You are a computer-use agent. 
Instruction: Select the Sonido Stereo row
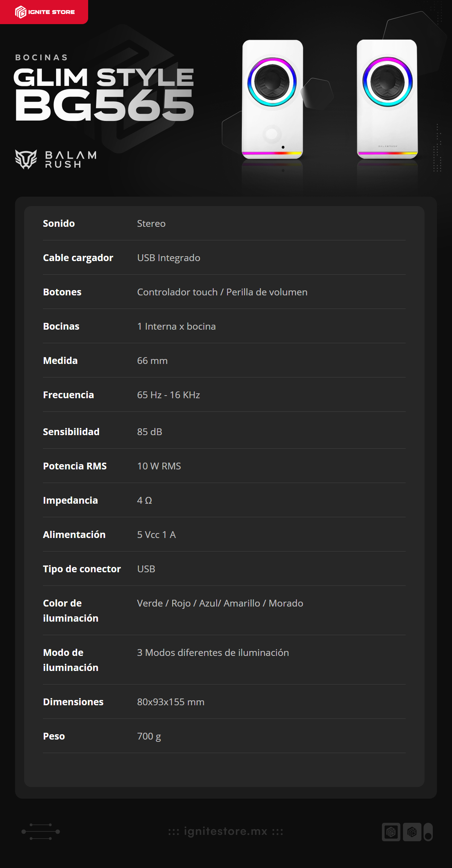tap(224, 223)
